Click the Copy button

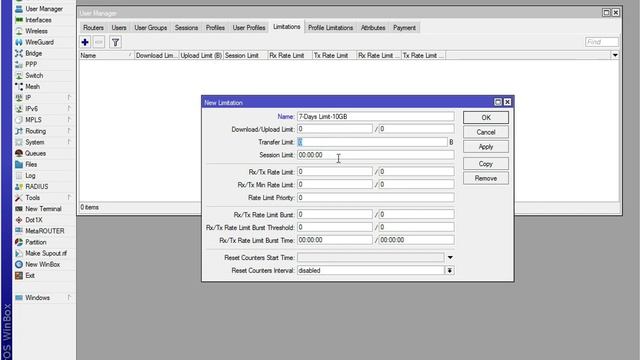(x=486, y=164)
